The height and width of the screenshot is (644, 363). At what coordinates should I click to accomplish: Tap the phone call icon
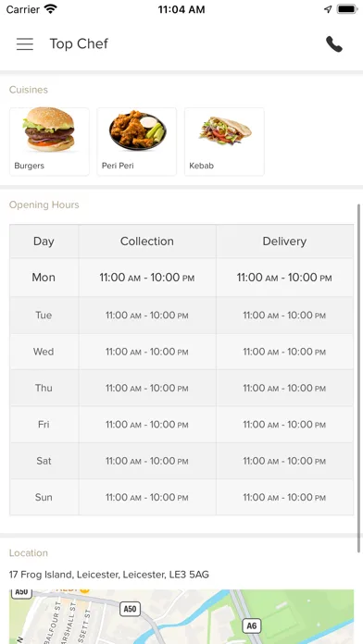coord(333,43)
